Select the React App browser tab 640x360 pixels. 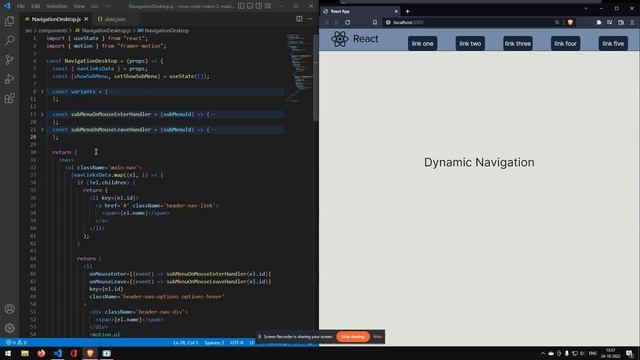click(360, 11)
